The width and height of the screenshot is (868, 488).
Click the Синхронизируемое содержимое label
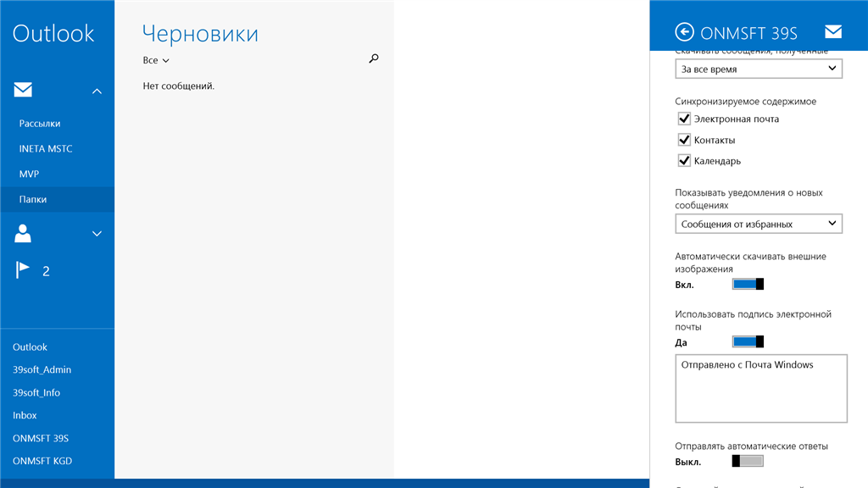(x=746, y=102)
